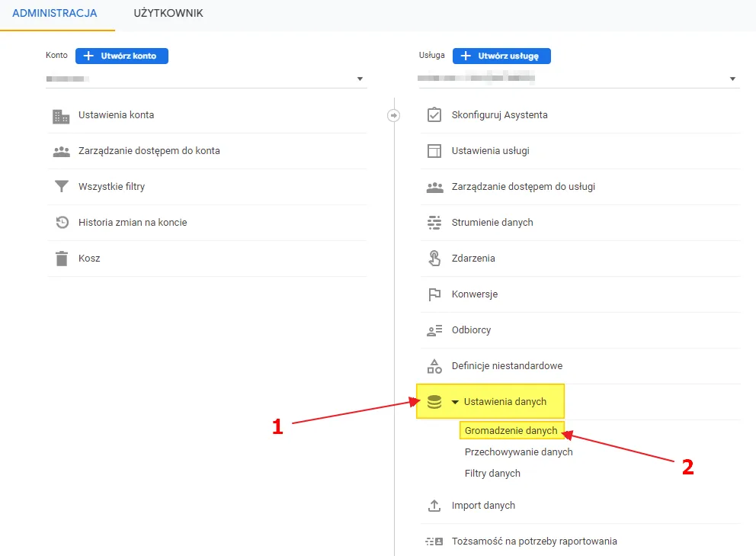756x556 pixels.
Task: Open the UŻYTKOWNIK tab
Action: 168,14
